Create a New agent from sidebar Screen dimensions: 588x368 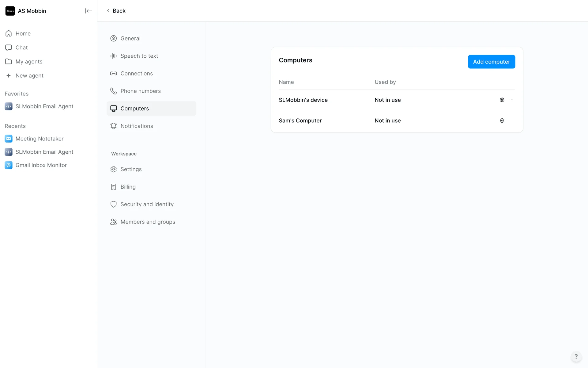point(29,76)
